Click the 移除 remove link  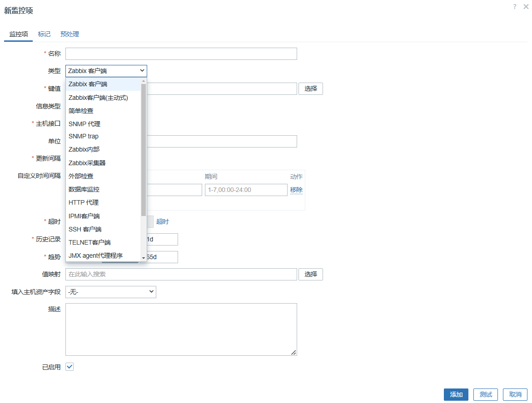(296, 190)
